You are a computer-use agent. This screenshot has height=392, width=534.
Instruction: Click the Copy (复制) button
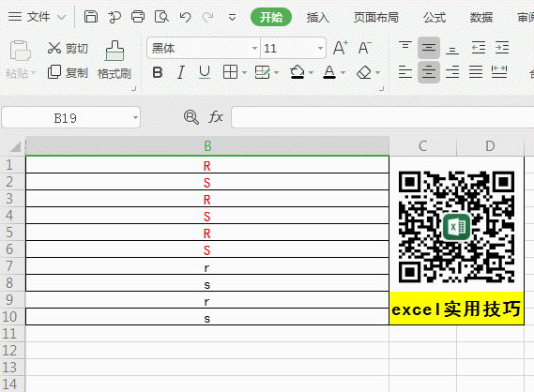click(x=68, y=72)
